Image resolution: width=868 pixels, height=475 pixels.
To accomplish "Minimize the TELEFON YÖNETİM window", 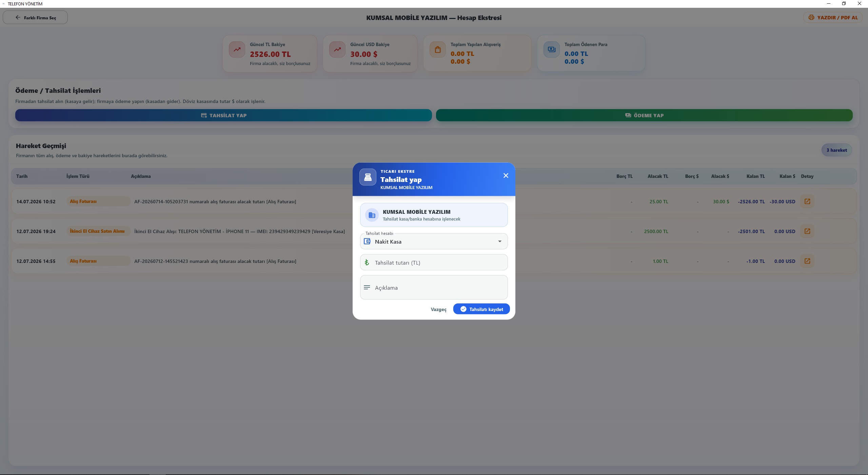I will pos(829,4).
